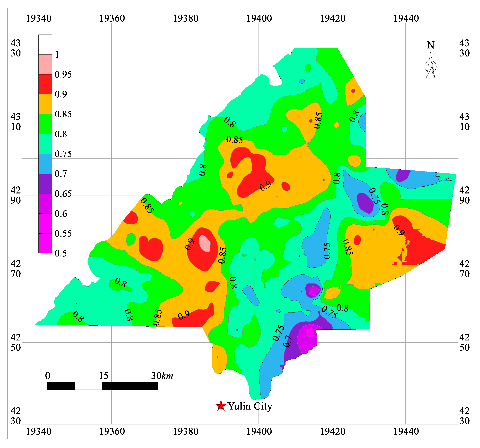Click the Yulin City text label
480x448 pixels.
(250, 406)
